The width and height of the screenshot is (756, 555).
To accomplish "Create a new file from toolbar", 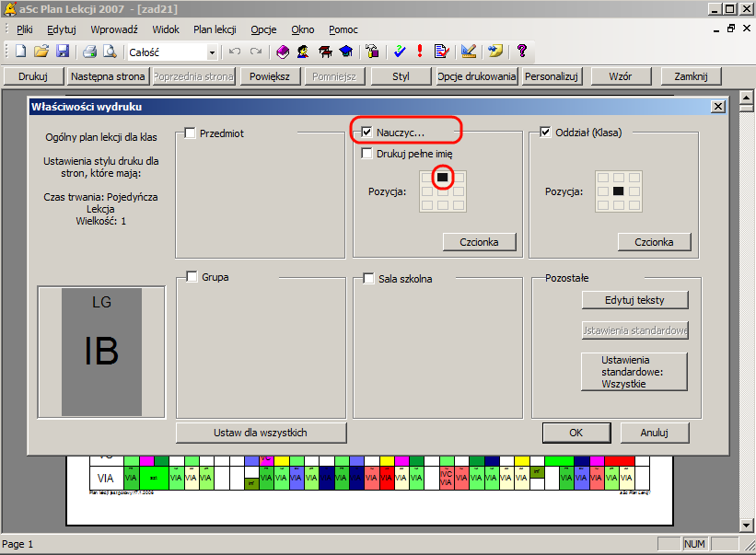I will tap(21, 51).
